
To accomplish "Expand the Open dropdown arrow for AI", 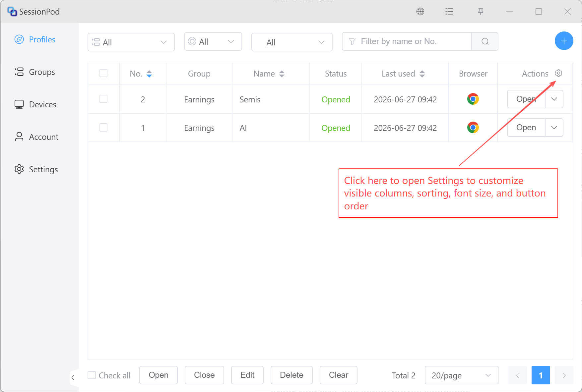I will point(554,128).
